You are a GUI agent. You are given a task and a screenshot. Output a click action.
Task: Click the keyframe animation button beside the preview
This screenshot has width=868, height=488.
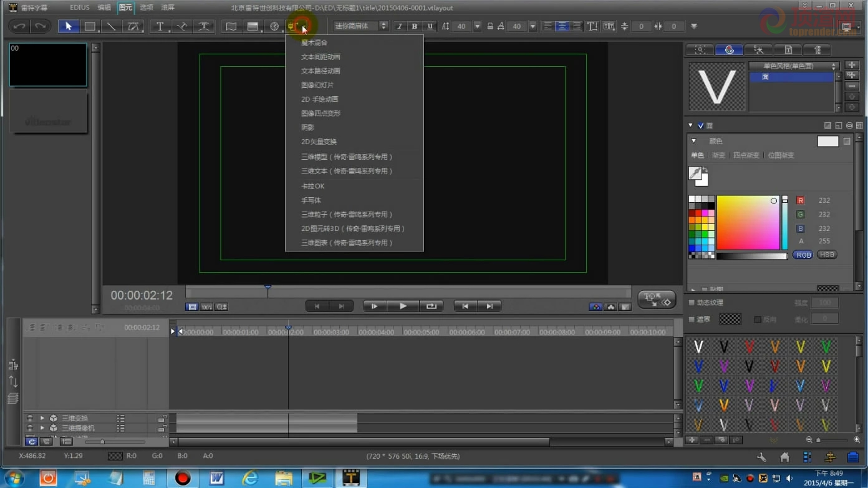click(657, 300)
